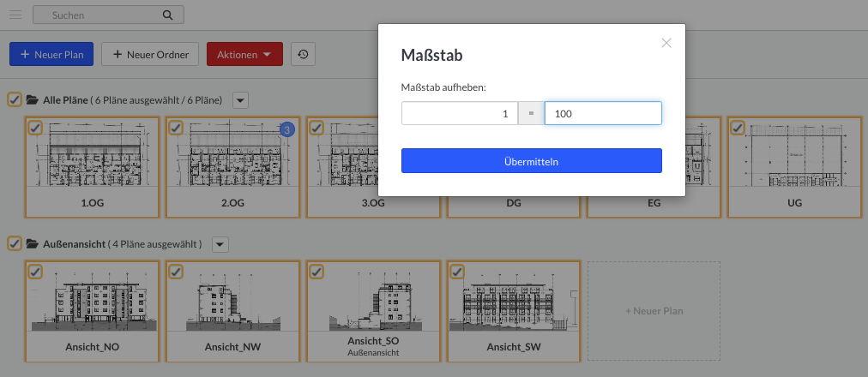This screenshot has width=868, height=377.
Task: Expand the Alle Pläne folder options dropdown
Action: coord(240,100)
